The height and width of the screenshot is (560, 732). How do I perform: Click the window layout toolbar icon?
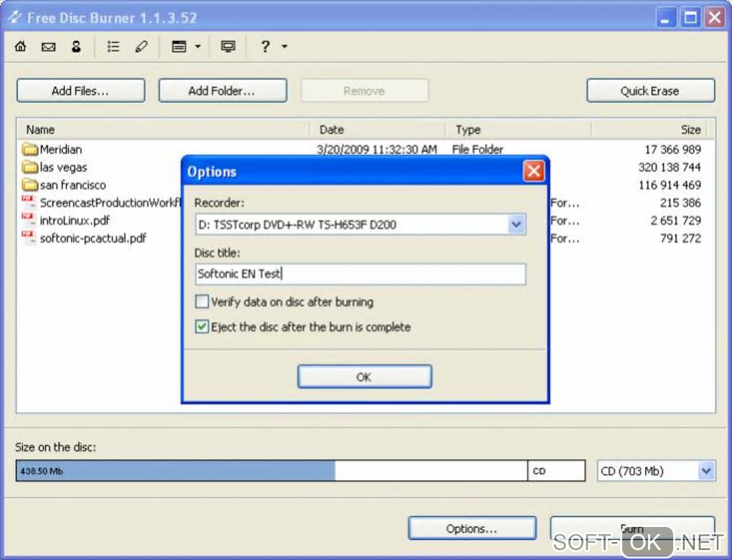click(179, 46)
